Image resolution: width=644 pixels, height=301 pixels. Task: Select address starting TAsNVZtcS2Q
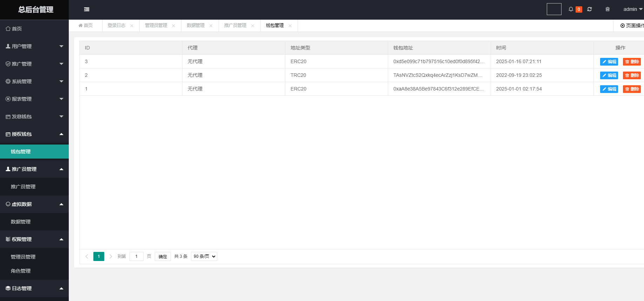pyautogui.click(x=438, y=75)
